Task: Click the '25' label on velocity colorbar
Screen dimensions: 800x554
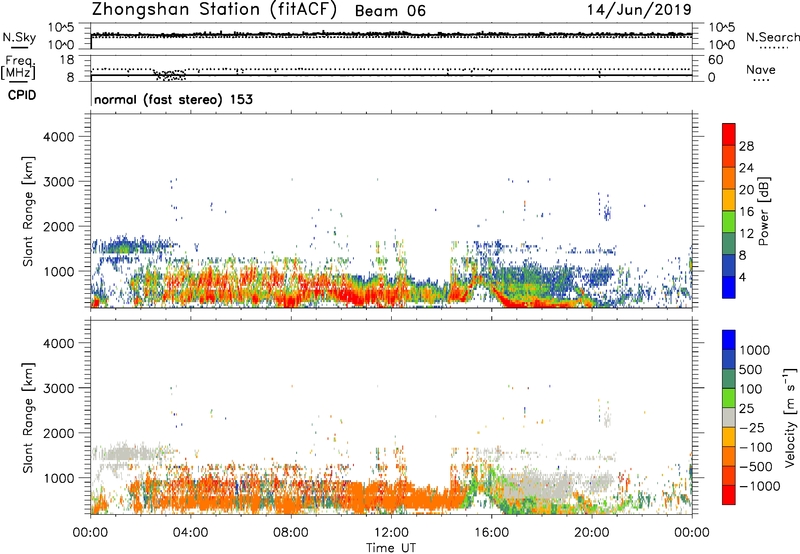Action: point(747,409)
